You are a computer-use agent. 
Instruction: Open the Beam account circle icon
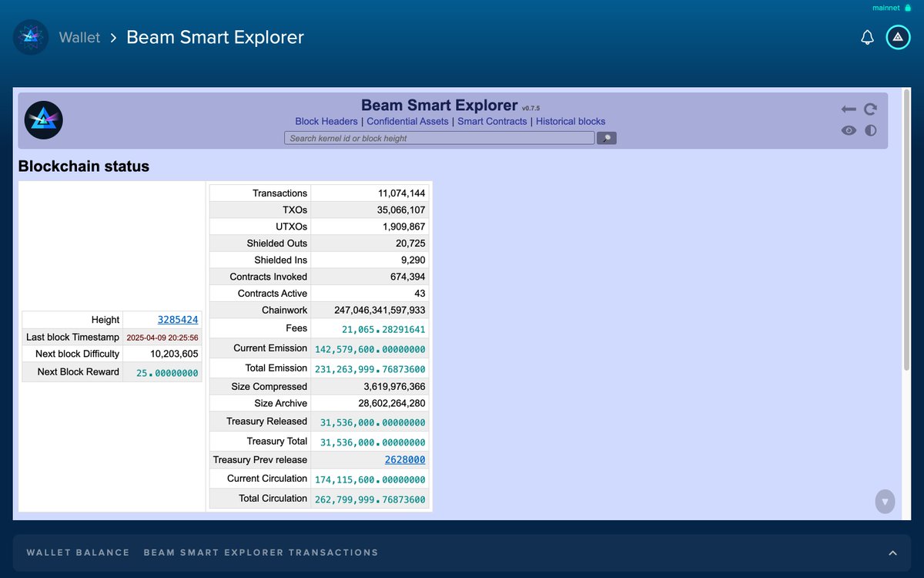click(898, 37)
